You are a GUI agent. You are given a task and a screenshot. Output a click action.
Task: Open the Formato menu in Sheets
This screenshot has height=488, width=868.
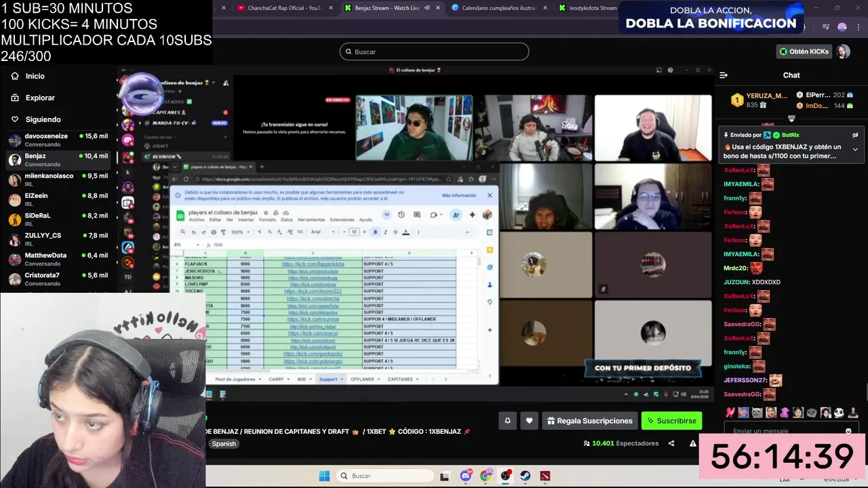coord(267,220)
